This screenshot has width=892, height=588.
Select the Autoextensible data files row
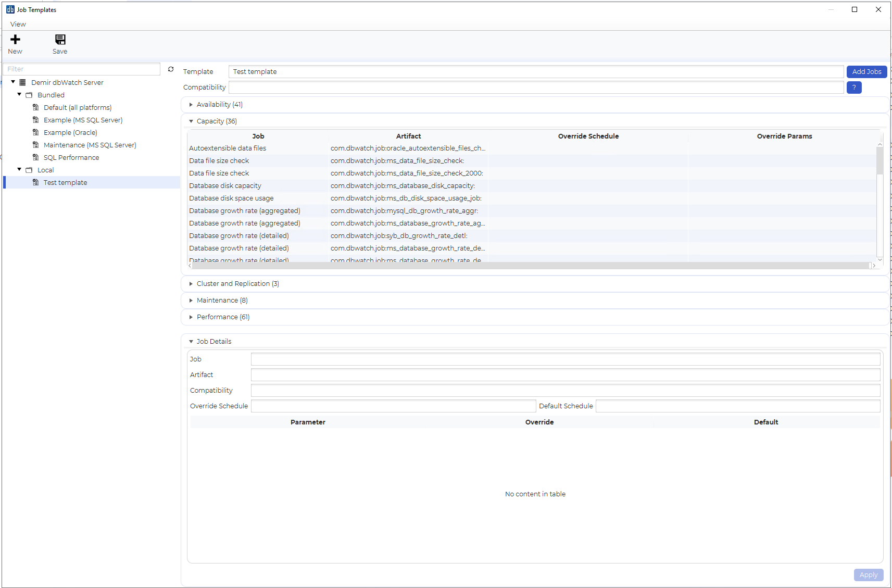532,148
